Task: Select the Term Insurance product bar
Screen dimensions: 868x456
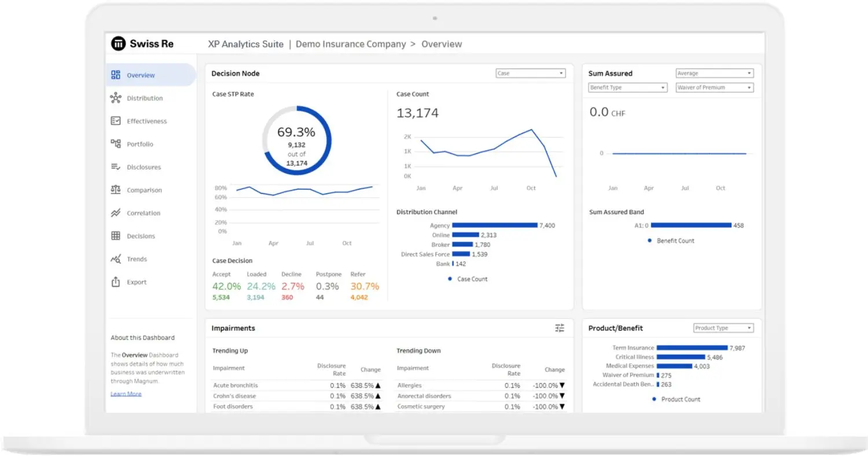Action: point(692,348)
